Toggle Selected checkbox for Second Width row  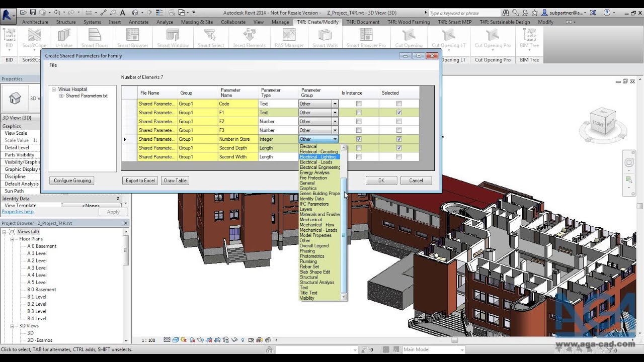(399, 157)
